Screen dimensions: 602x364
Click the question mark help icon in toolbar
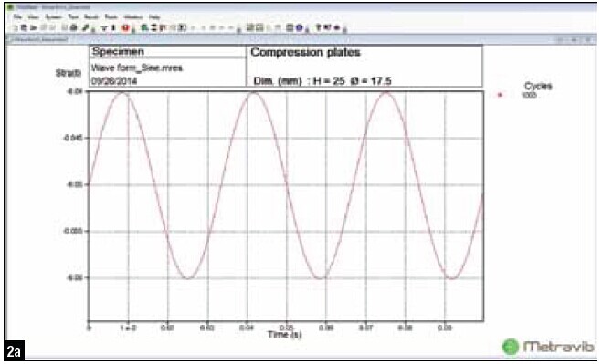point(318,27)
